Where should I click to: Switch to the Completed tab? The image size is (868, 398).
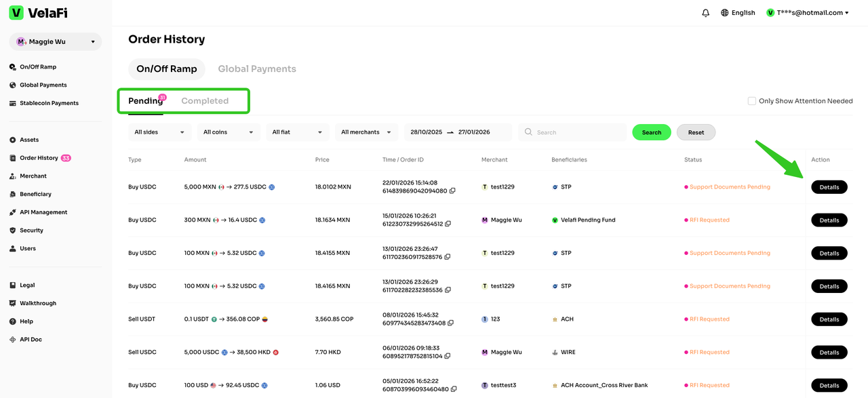click(205, 101)
